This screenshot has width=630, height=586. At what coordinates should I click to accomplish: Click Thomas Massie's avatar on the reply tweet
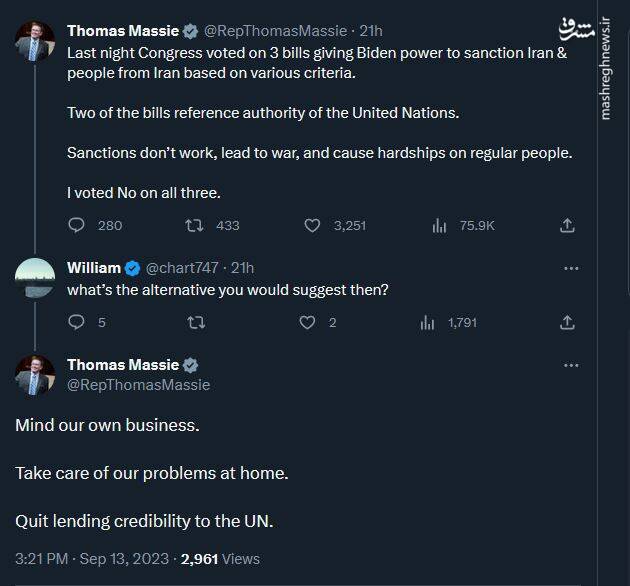(x=35, y=375)
